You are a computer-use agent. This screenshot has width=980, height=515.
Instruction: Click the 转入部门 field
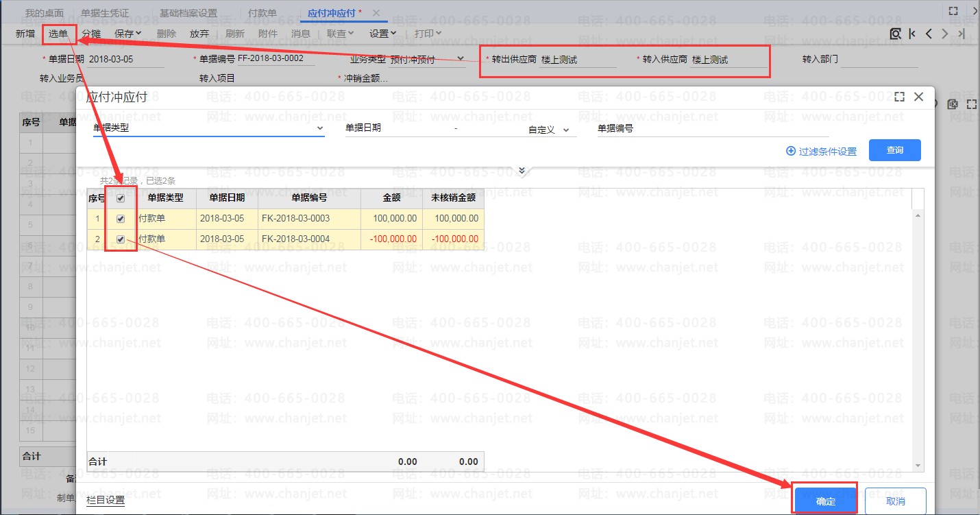(x=879, y=60)
